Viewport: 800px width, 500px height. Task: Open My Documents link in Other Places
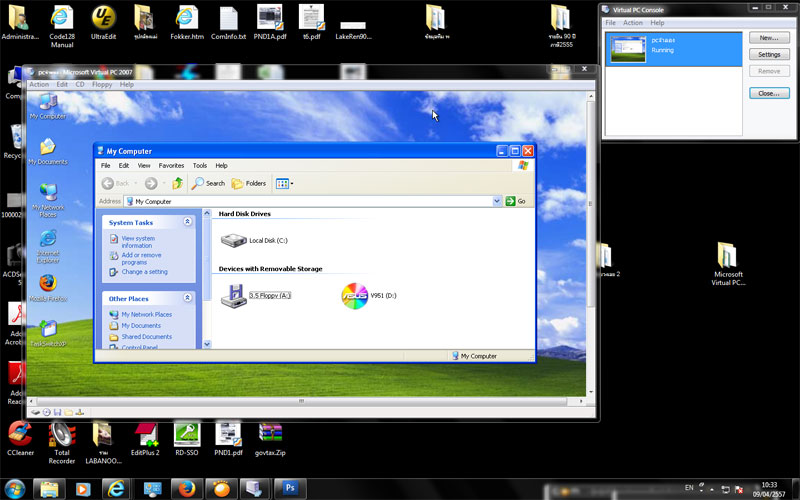click(x=141, y=326)
